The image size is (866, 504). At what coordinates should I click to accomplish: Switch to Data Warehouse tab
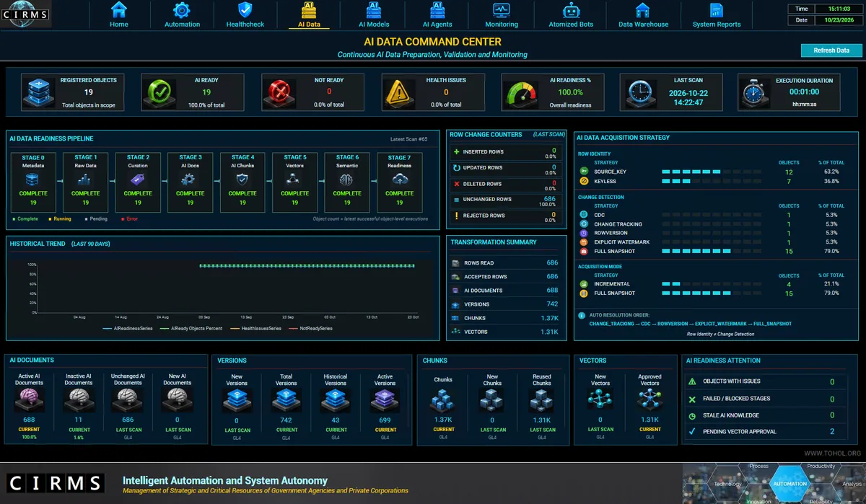(643, 14)
